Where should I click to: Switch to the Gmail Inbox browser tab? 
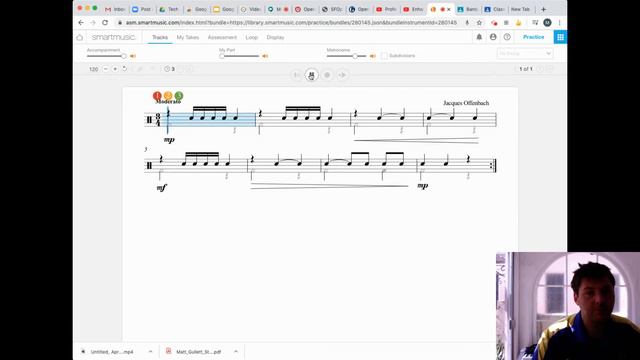click(114, 9)
